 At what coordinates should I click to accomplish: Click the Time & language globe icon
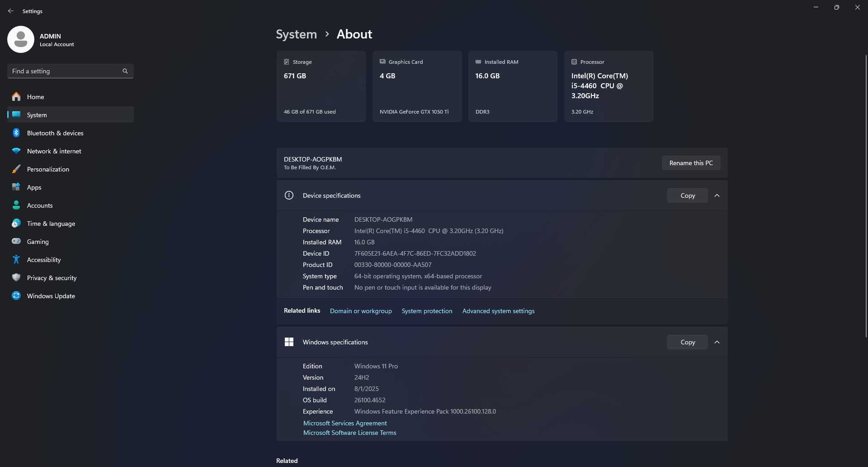(x=16, y=223)
